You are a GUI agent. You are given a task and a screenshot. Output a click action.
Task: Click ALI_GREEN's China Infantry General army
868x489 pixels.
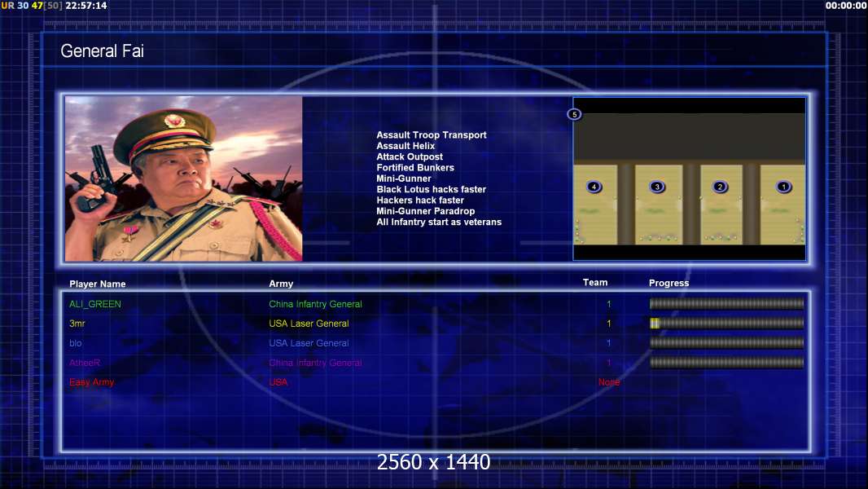pos(316,304)
